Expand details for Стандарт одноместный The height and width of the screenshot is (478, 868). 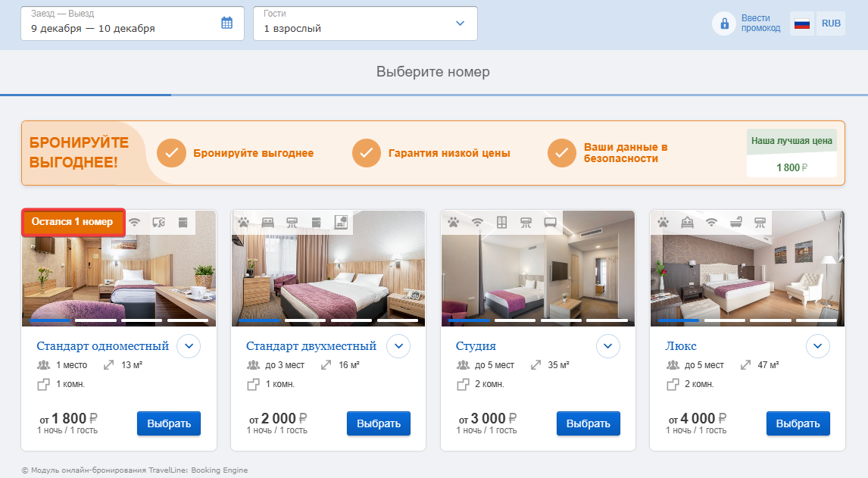[x=189, y=346]
